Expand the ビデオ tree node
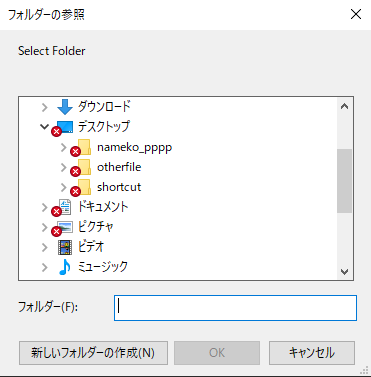This screenshot has width=371, height=377. 45,247
